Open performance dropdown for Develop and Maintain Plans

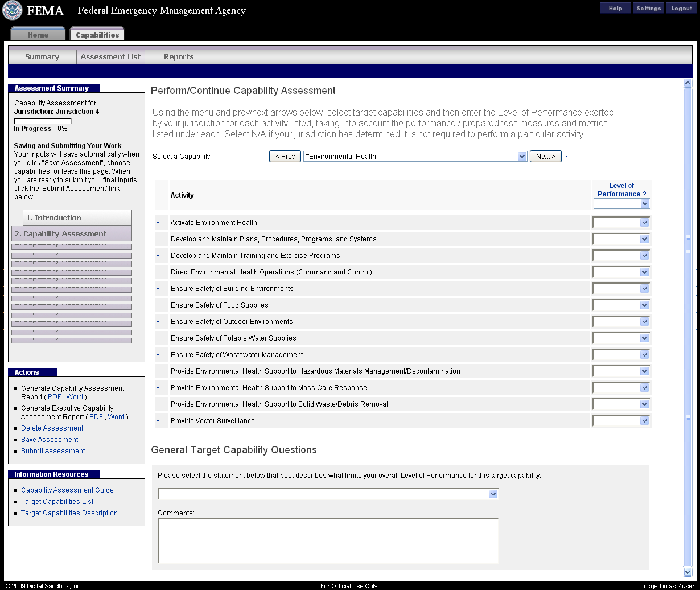click(621, 239)
